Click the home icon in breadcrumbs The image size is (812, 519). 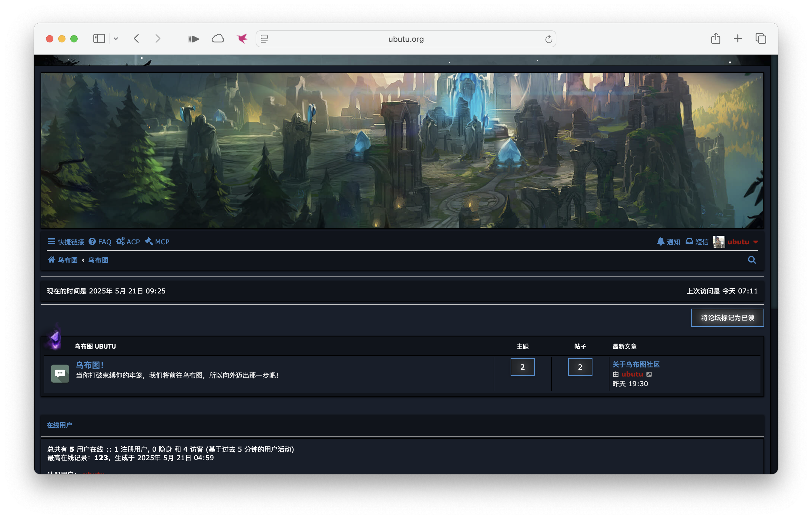51,260
